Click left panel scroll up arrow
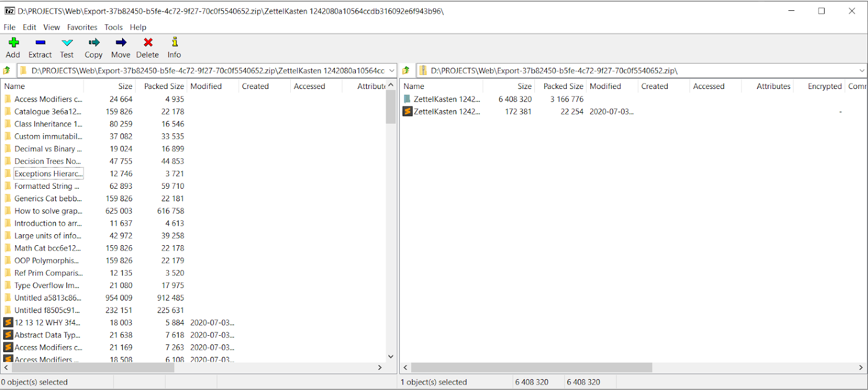The height and width of the screenshot is (390, 868). click(x=391, y=85)
